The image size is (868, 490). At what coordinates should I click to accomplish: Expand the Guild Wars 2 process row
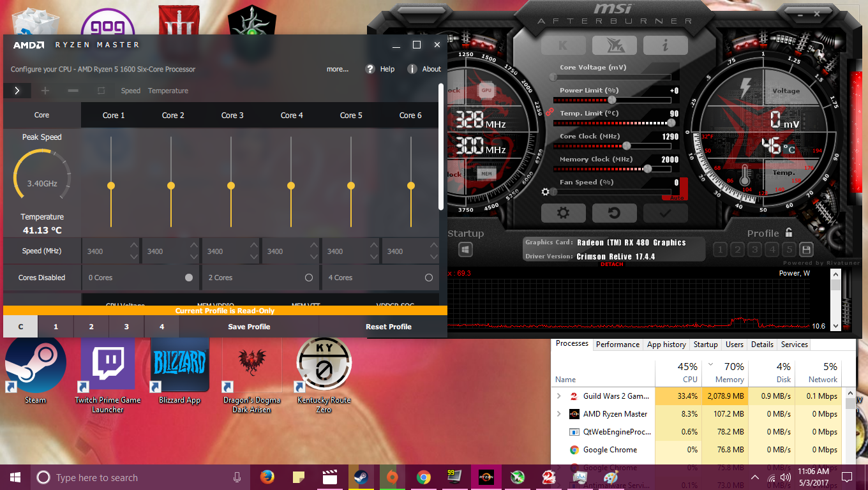tap(559, 396)
